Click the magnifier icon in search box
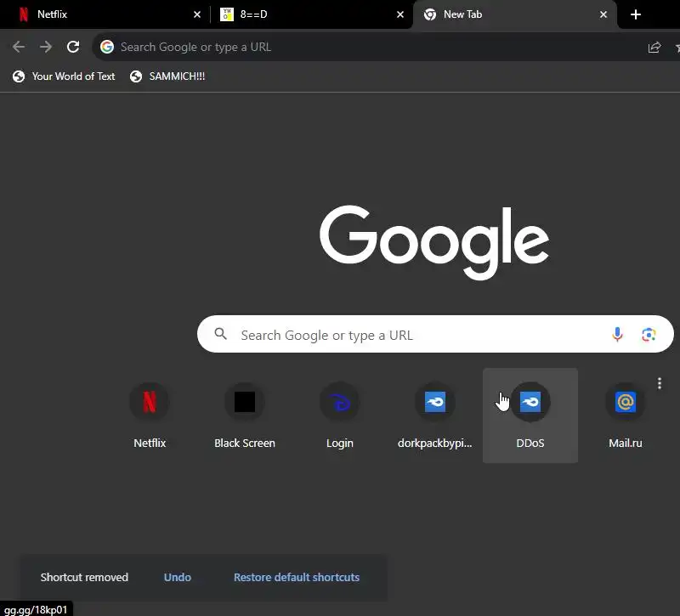680x616 pixels. tap(221, 334)
